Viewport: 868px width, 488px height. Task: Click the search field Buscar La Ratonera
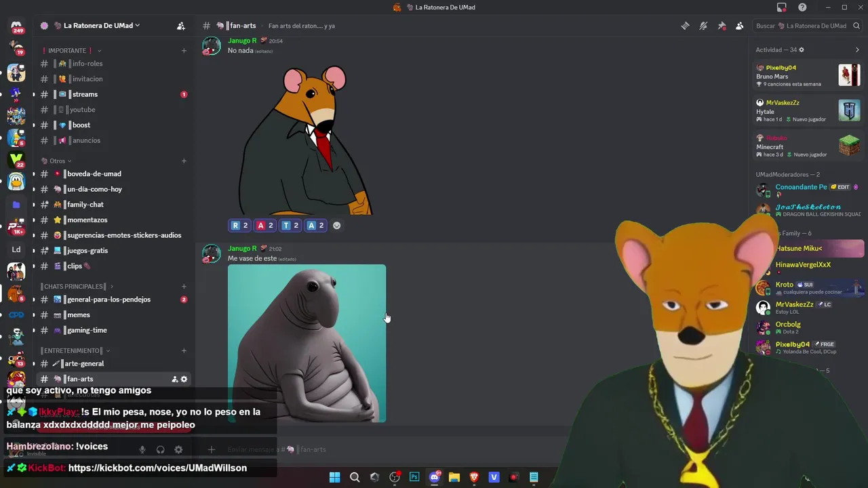807,26
